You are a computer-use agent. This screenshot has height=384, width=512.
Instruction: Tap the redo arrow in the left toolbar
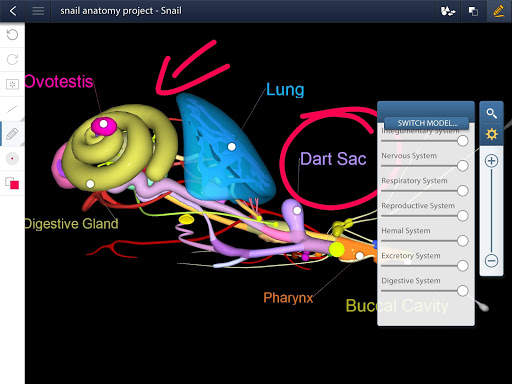click(x=12, y=60)
